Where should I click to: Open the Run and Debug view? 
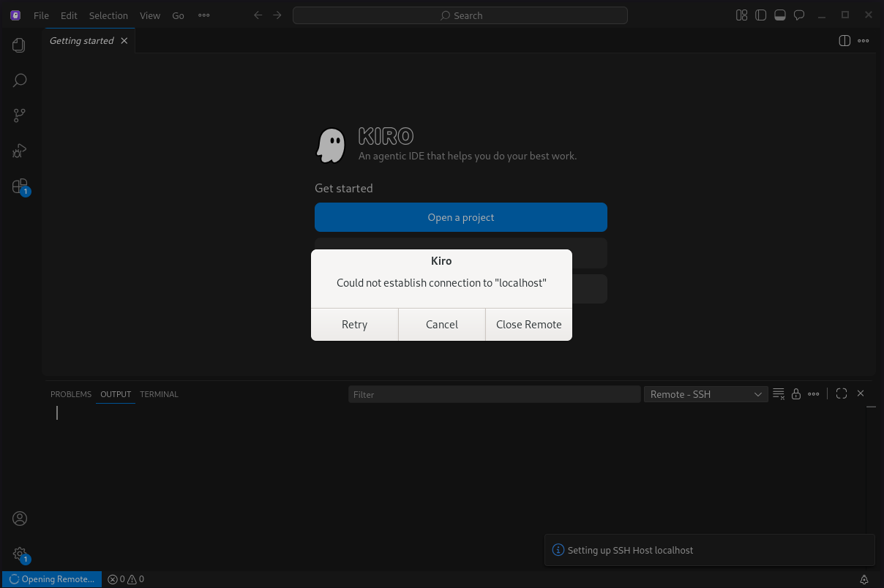click(x=20, y=151)
